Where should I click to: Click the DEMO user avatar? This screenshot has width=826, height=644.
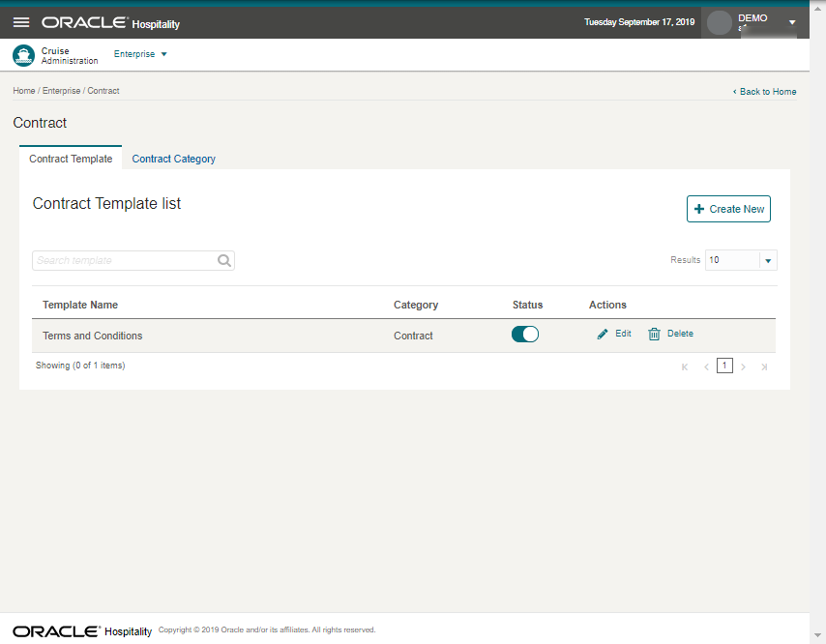[x=719, y=22]
